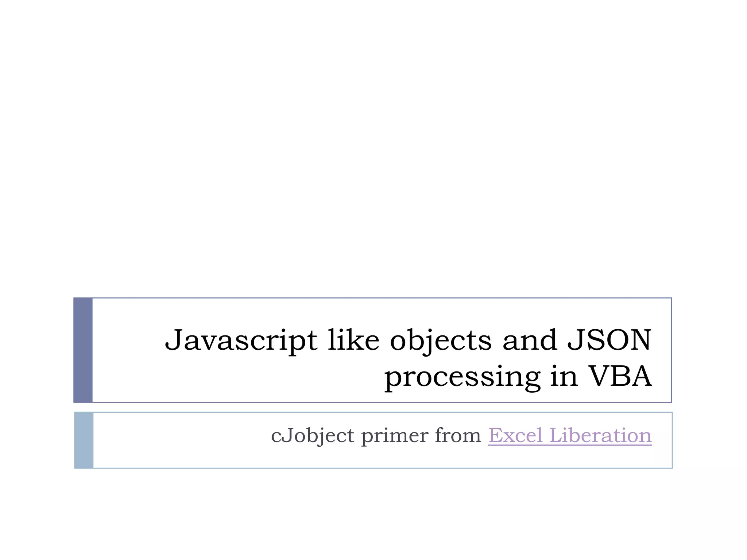
Task: Select the word Javascript in the title
Action: (x=241, y=341)
